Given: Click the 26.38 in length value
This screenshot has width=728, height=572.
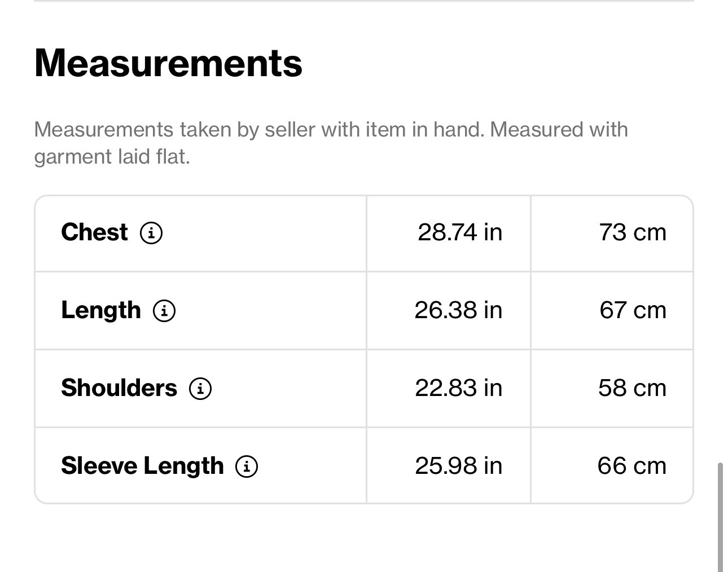Looking at the screenshot, I should pos(458,310).
